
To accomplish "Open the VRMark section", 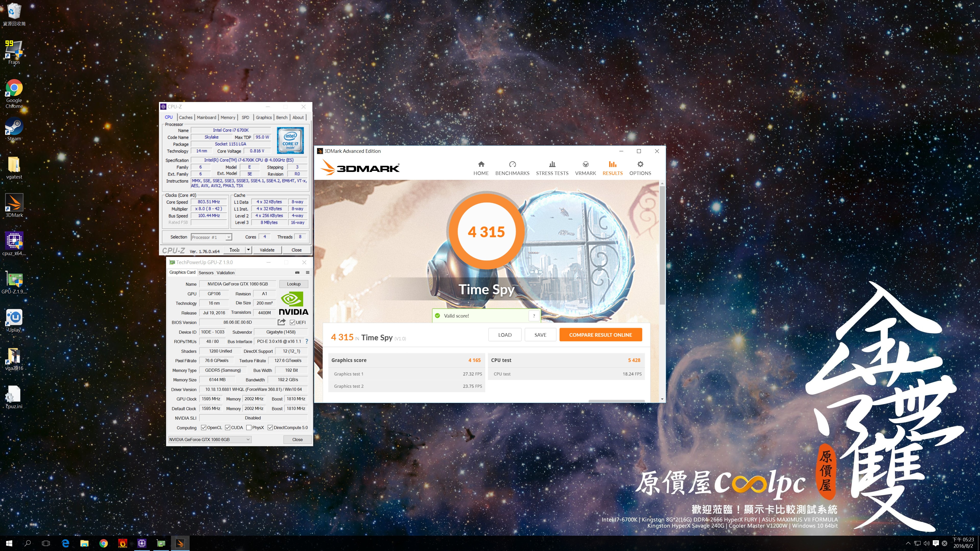I will (x=585, y=168).
